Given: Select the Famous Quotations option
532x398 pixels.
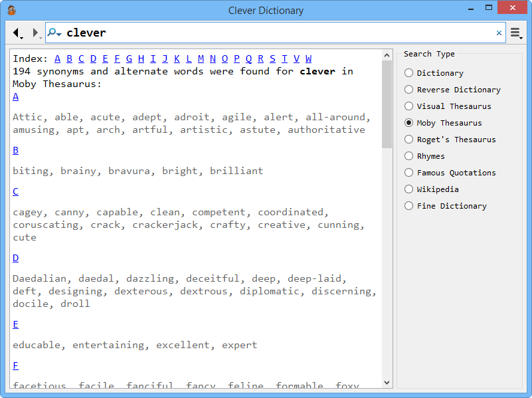Looking at the screenshot, I should click(x=450, y=173).
